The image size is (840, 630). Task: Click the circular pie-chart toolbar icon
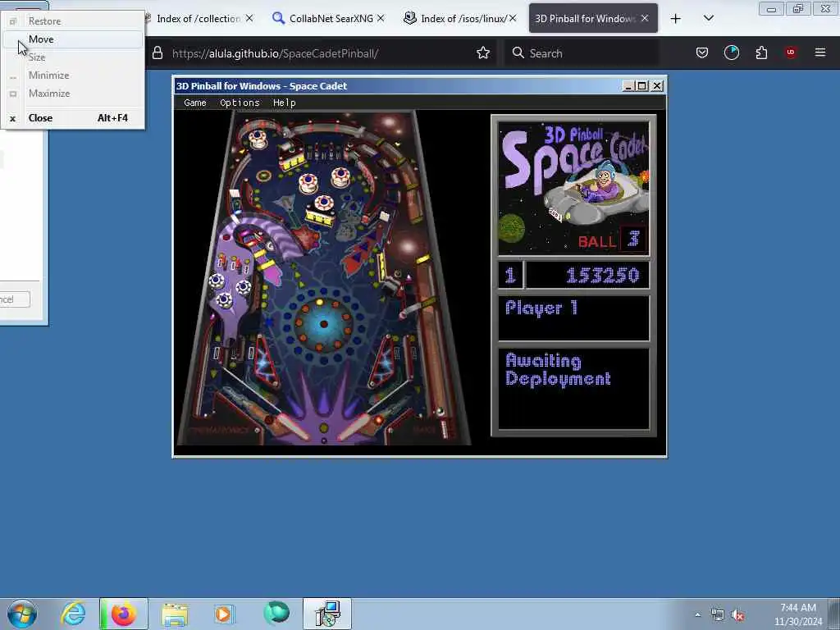tap(731, 52)
